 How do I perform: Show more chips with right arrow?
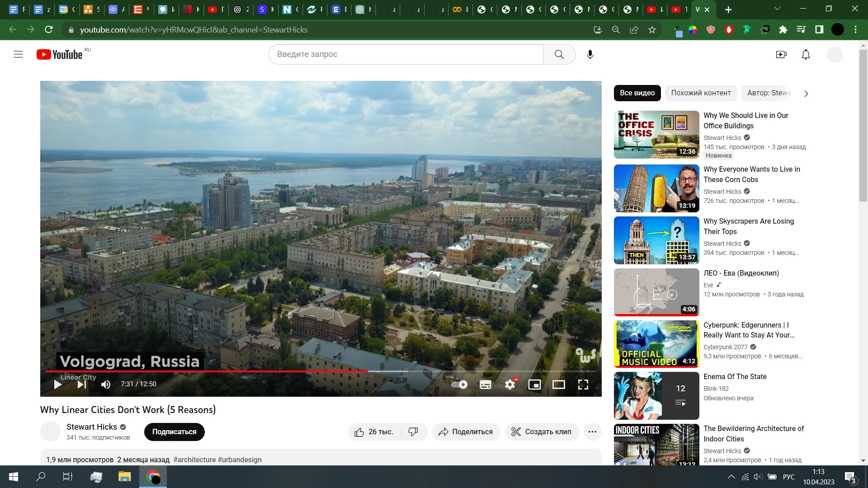pos(806,94)
